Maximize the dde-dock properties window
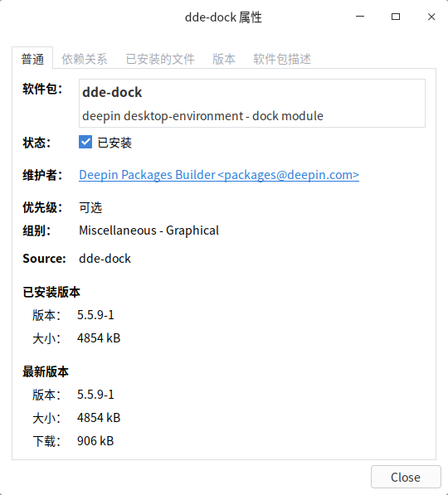 pos(396,17)
